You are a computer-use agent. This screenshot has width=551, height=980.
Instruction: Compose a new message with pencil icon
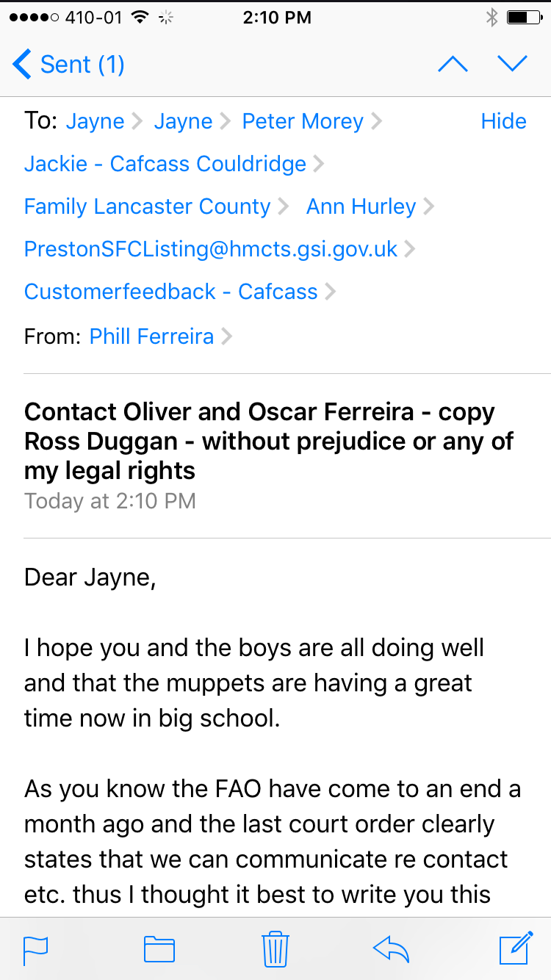(x=515, y=948)
